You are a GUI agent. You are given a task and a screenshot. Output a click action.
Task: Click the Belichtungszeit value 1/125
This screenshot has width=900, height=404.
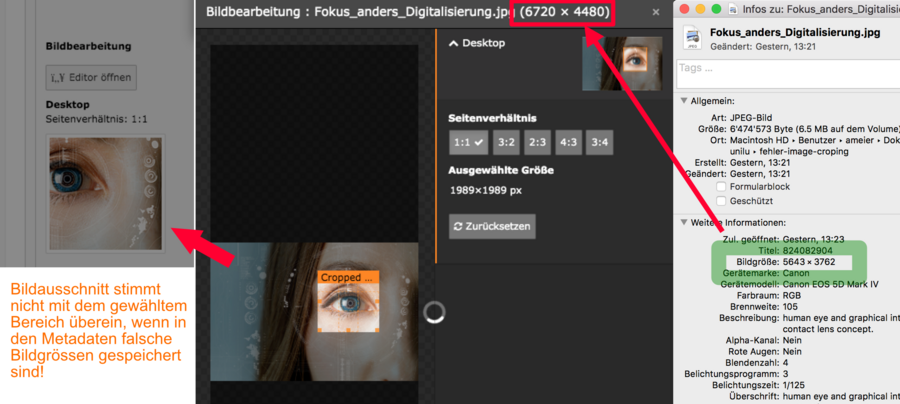(x=793, y=384)
